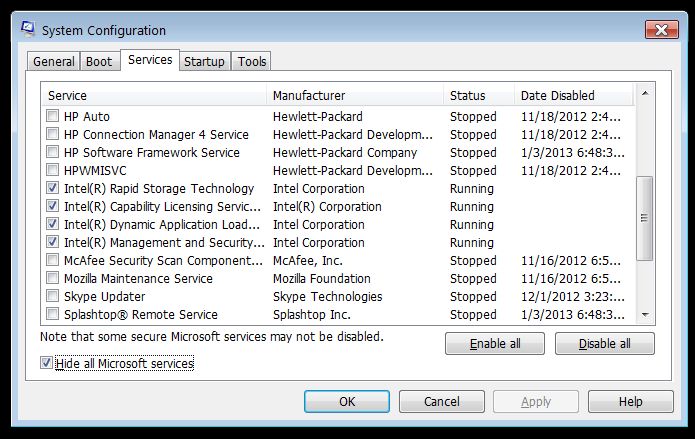This screenshot has height=439, width=695.
Task: Close the System Configuration window
Action: pos(661,30)
